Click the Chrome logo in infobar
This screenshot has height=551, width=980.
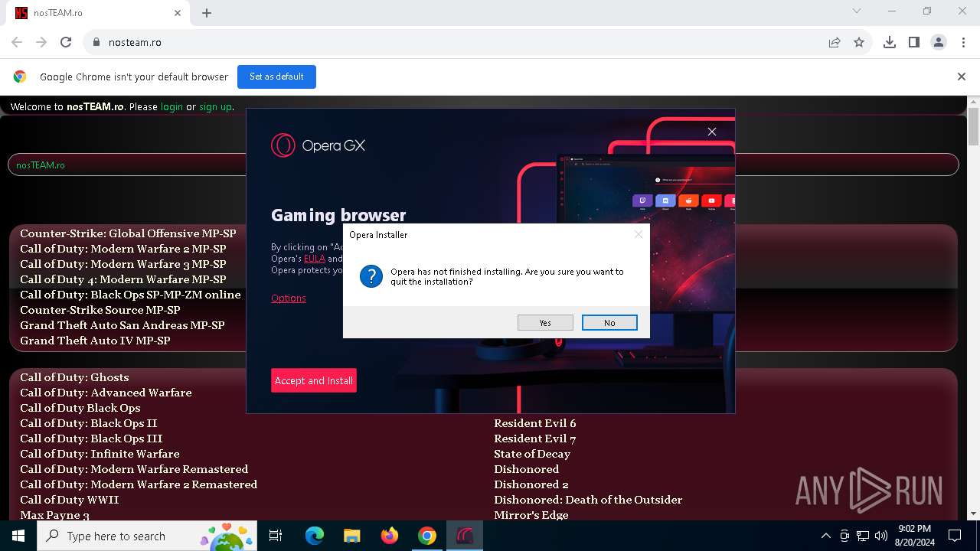click(x=20, y=77)
